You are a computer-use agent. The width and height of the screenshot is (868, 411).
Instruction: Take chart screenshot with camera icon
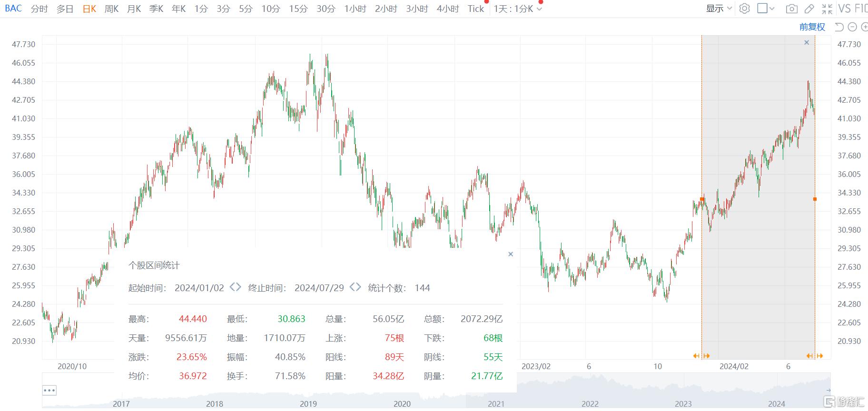[791, 9]
